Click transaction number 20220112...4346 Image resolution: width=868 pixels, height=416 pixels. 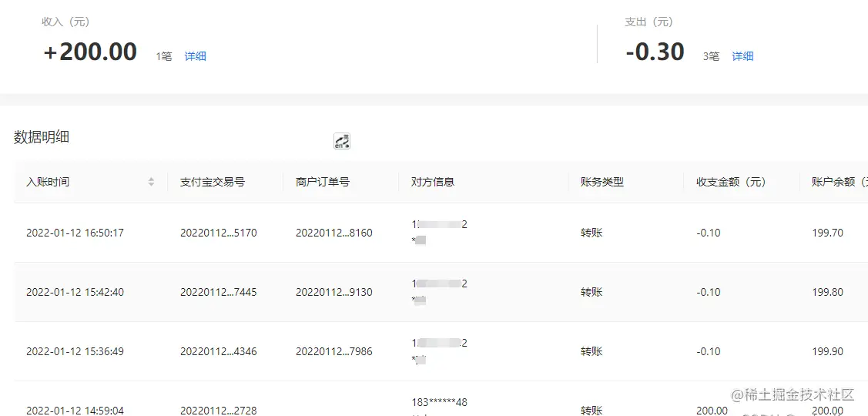(218, 351)
